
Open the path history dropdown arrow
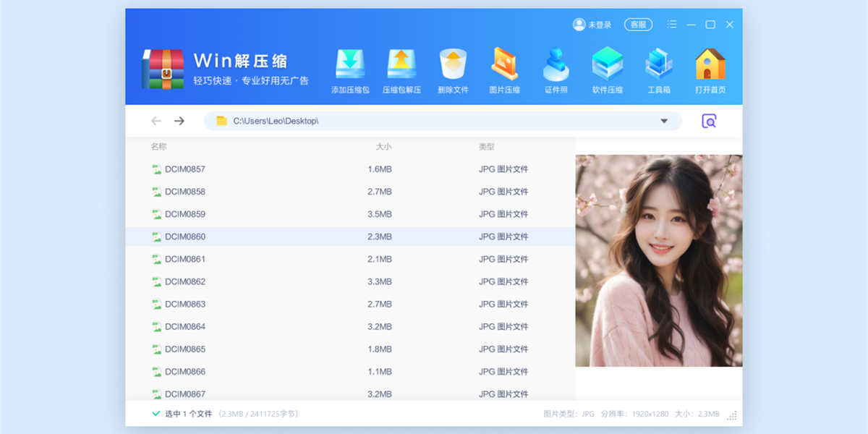pos(664,121)
